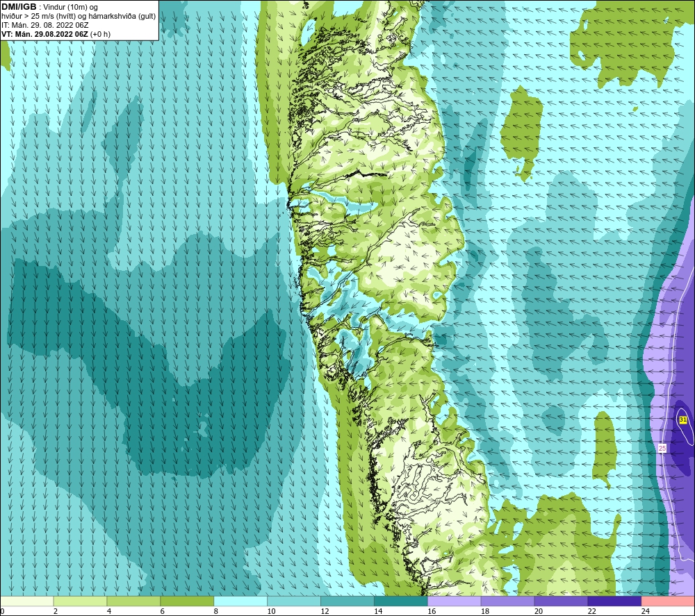
Task: Click the "20" tick label on the scale
Action: point(539,611)
